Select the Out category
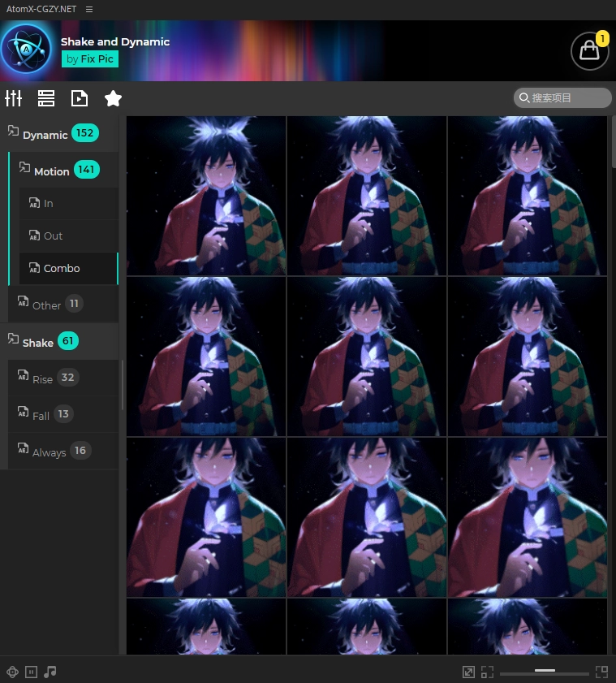 click(69, 236)
